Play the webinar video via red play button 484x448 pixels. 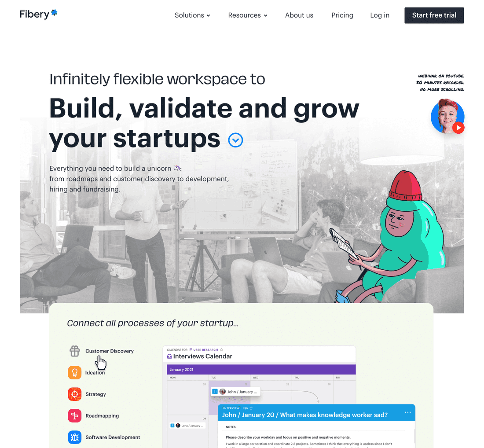[x=458, y=128]
